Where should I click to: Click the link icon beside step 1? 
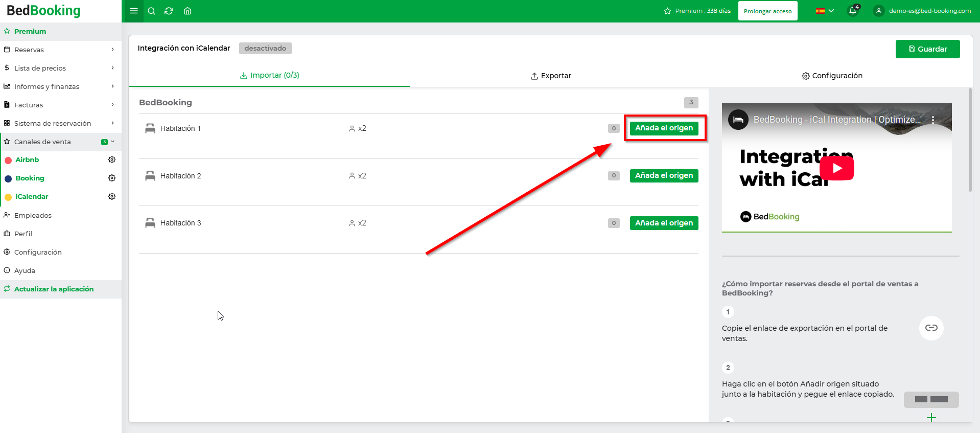[x=931, y=328]
